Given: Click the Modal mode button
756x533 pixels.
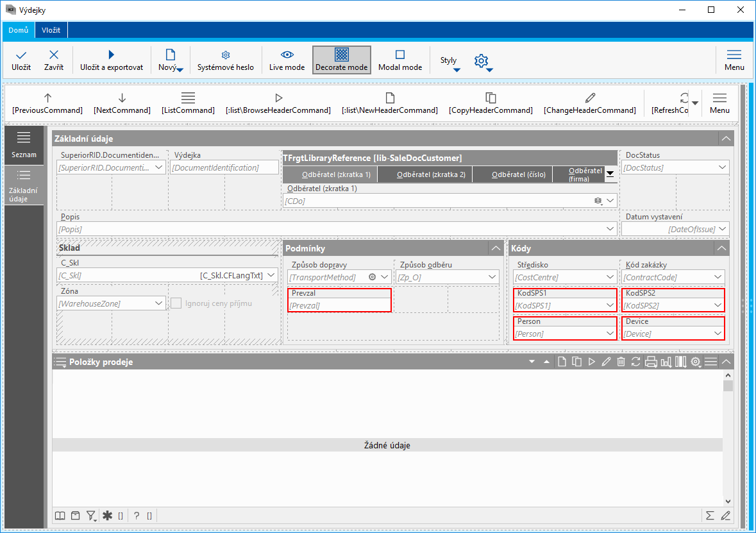Looking at the screenshot, I should coord(400,60).
